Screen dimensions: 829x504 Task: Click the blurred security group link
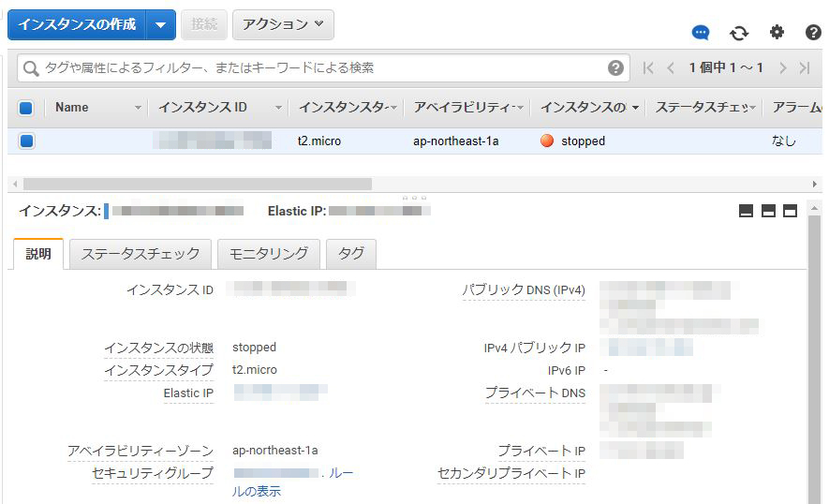275,473
